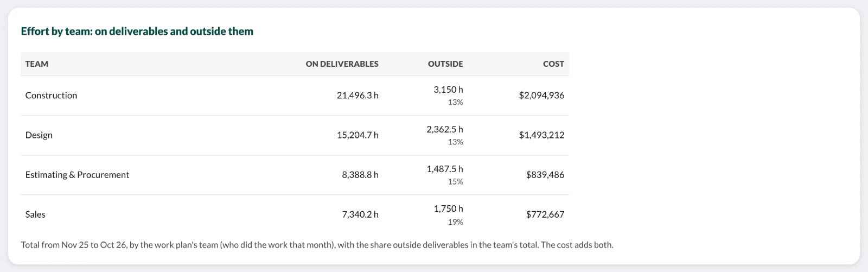Click the 3,150 h outside value

tap(448, 90)
